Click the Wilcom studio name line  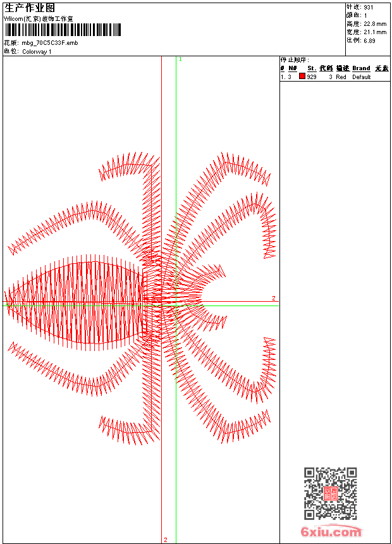39,19
